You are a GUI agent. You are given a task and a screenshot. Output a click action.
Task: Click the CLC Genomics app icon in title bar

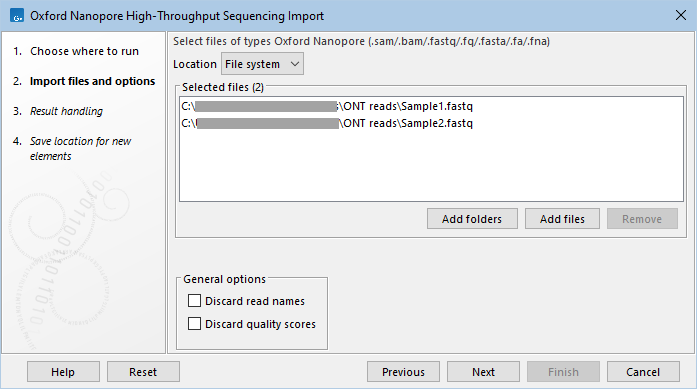17,16
